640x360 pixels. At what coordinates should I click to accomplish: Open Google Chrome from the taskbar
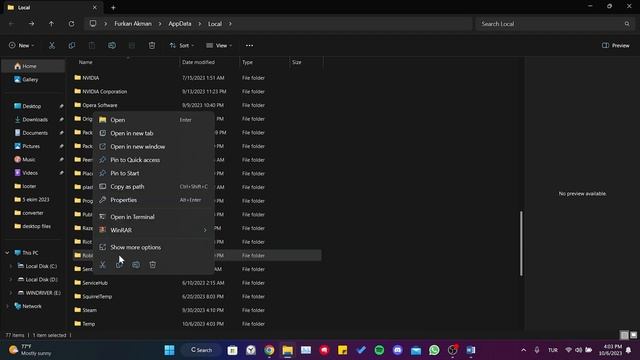269,350
